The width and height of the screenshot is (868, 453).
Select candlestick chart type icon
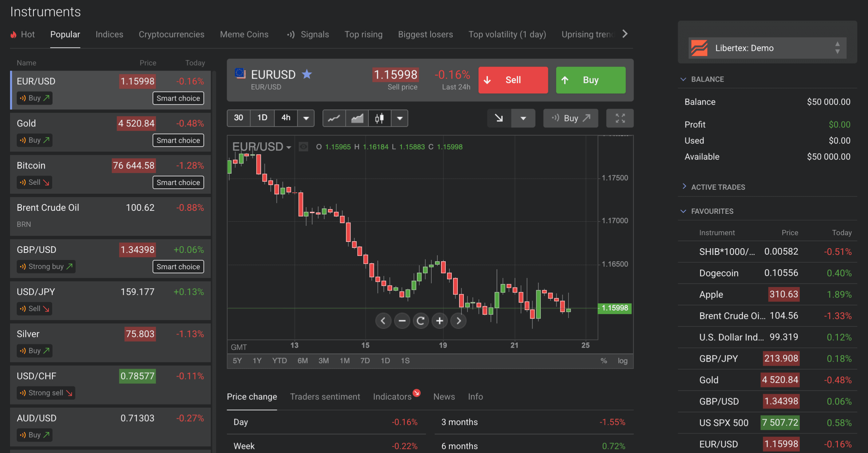pyautogui.click(x=379, y=118)
